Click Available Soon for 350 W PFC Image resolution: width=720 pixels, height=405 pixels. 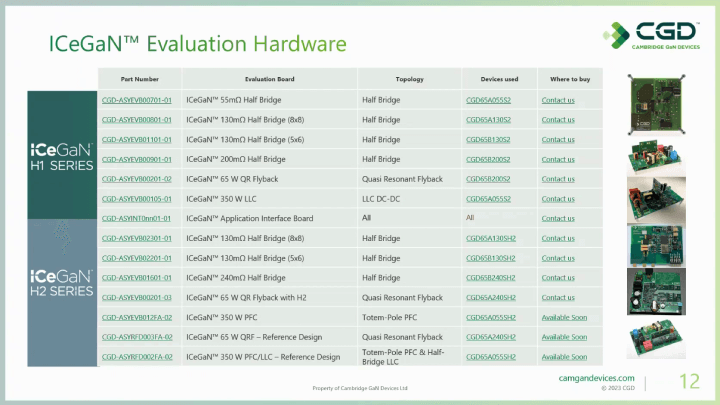564,317
